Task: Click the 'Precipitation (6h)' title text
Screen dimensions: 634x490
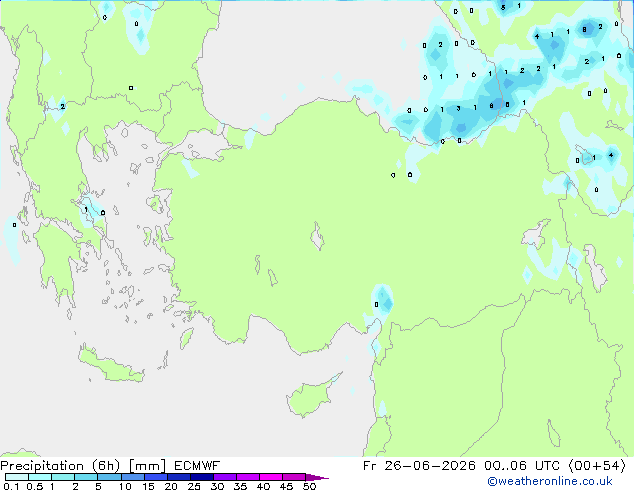Action: 60,466
